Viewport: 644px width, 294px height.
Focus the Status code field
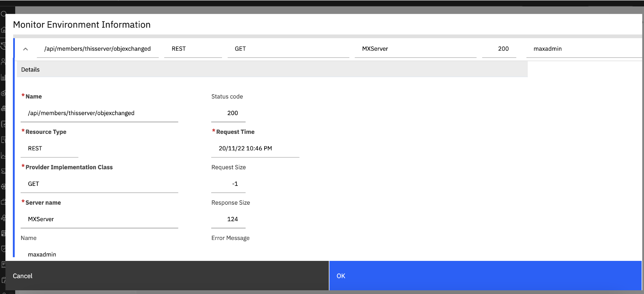(x=228, y=113)
